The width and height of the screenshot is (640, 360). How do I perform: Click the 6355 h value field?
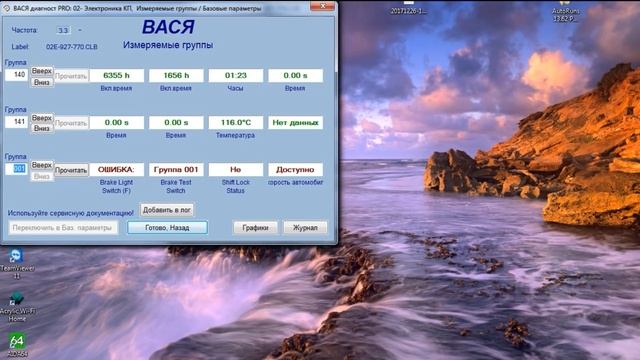[x=116, y=76]
